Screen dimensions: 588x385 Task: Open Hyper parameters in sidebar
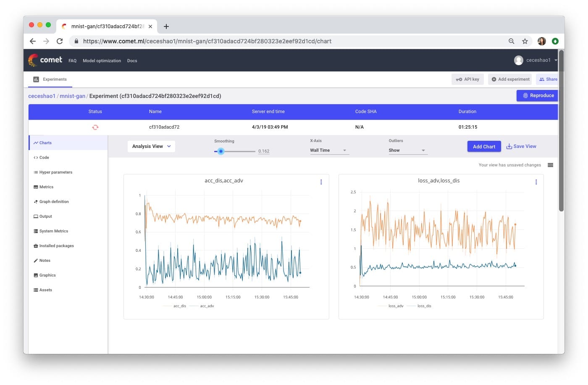point(55,172)
